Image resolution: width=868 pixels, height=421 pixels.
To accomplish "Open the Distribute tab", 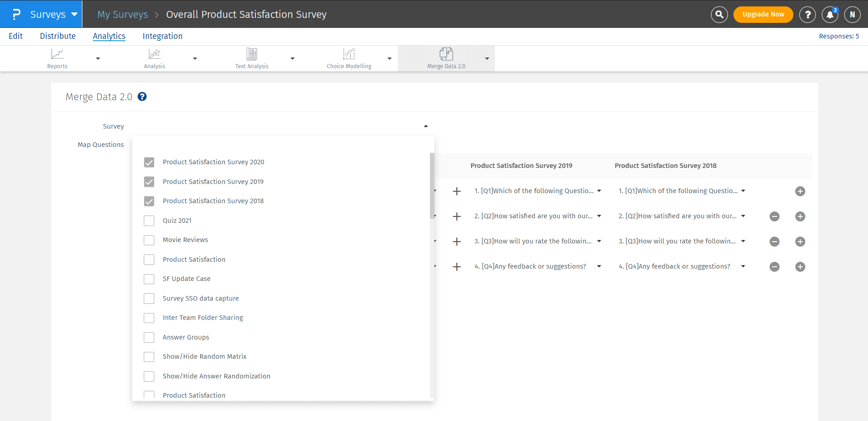I will [x=58, y=36].
